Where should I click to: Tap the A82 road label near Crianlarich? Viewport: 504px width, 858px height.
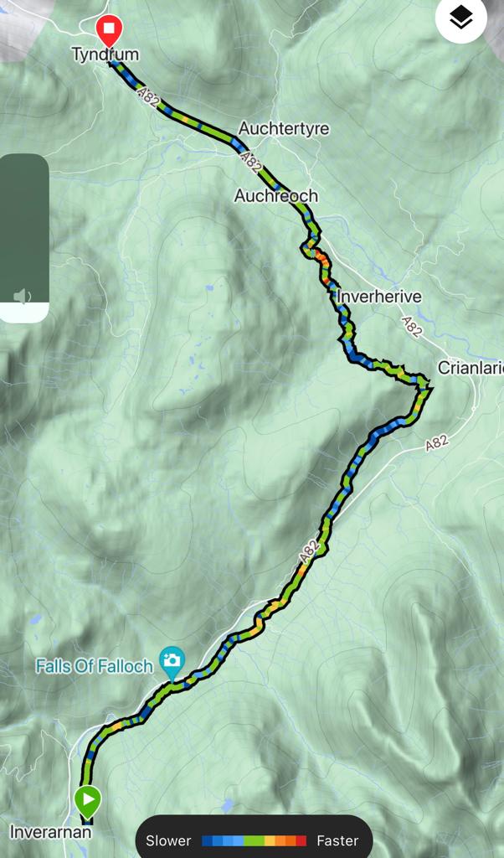[x=412, y=326]
